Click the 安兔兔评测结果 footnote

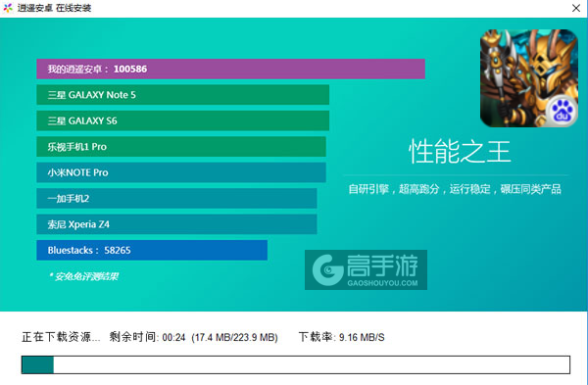point(83,276)
